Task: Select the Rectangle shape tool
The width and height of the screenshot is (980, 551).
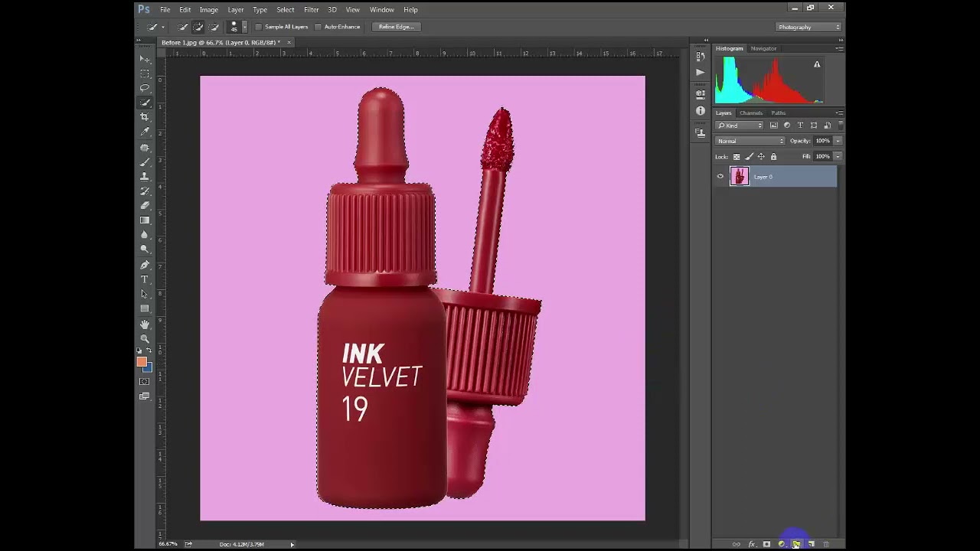Action: [x=145, y=308]
